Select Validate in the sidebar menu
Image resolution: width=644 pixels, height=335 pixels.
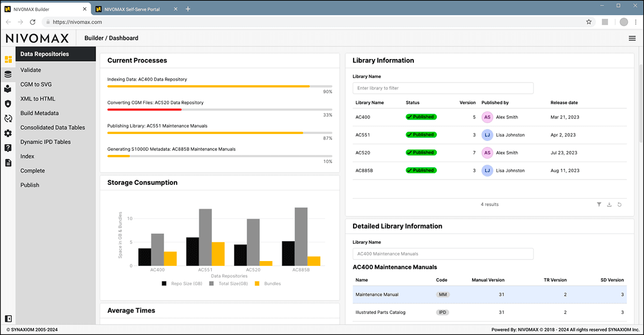(31, 70)
